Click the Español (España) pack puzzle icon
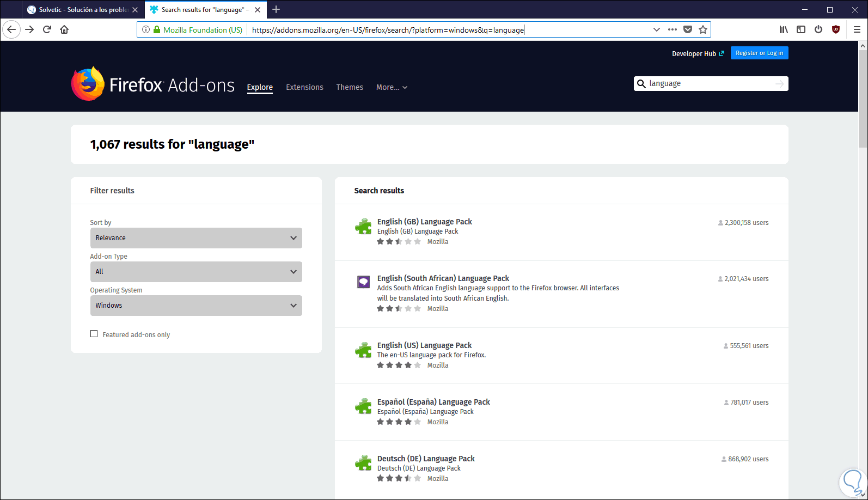 [x=363, y=406]
